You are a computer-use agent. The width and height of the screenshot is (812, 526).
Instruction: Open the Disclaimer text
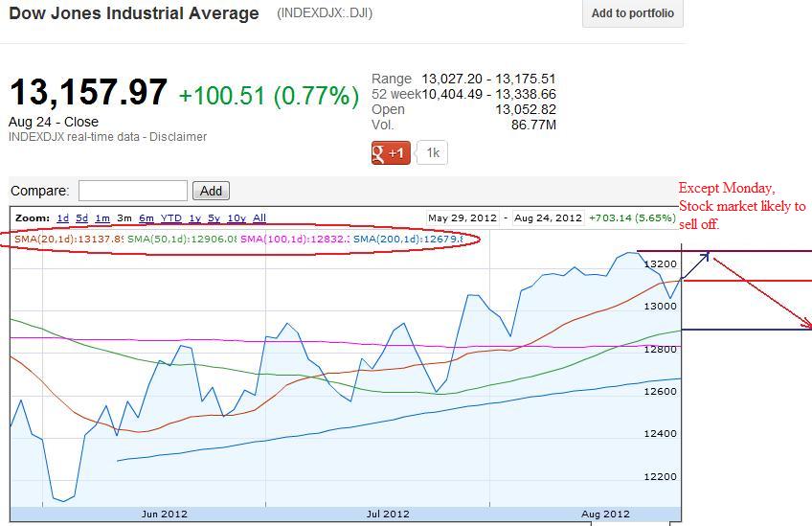(x=178, y=137)
